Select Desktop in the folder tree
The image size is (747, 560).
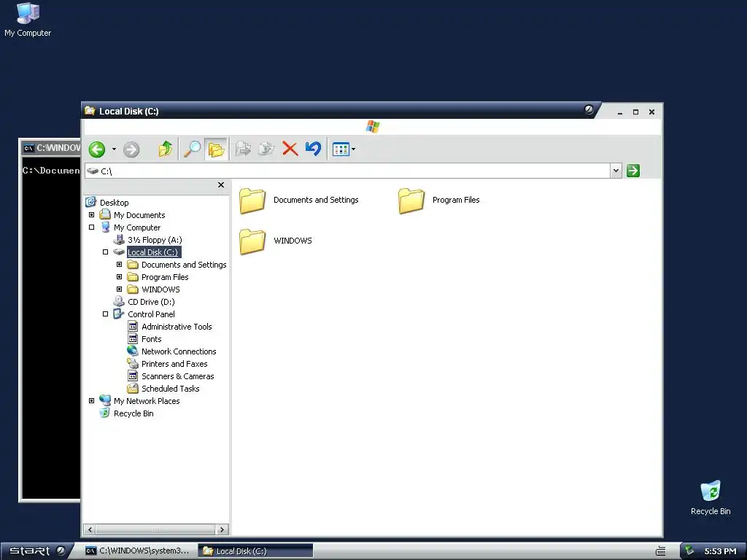114,203
